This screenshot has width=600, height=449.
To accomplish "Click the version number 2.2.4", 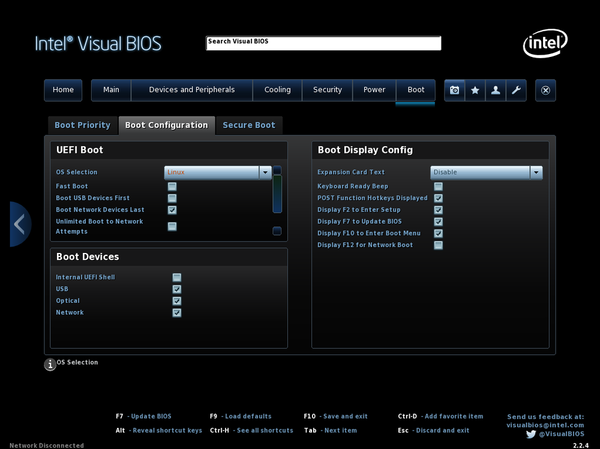I will (x=581, y=446).
